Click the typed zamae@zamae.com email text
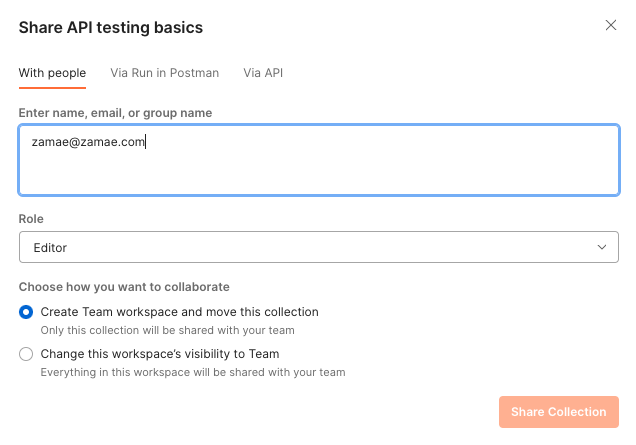 (88, 142)
